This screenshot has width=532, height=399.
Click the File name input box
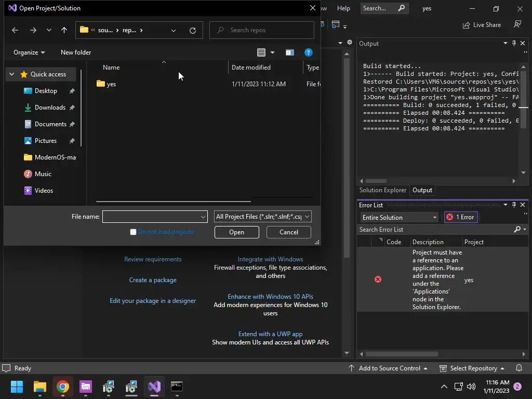click(151, 217)
